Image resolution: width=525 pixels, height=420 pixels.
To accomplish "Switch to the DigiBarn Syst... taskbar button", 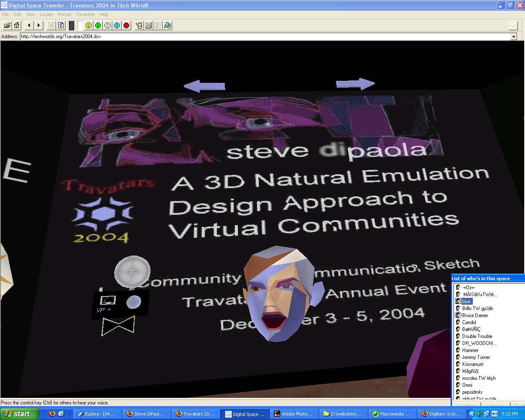I will (x=442, y=414).
